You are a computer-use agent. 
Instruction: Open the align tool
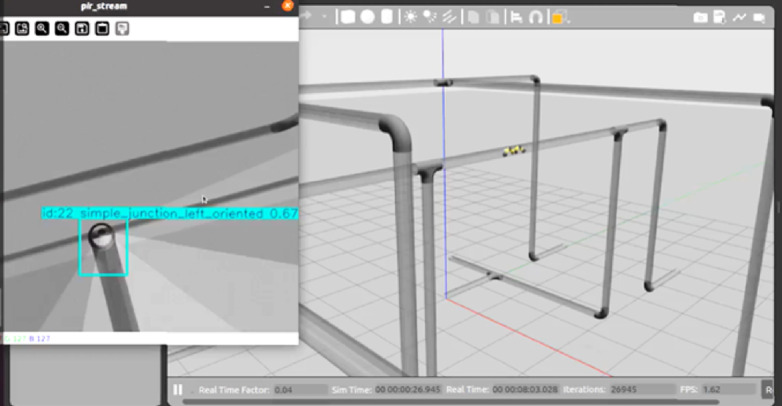(x=516, y=18)
